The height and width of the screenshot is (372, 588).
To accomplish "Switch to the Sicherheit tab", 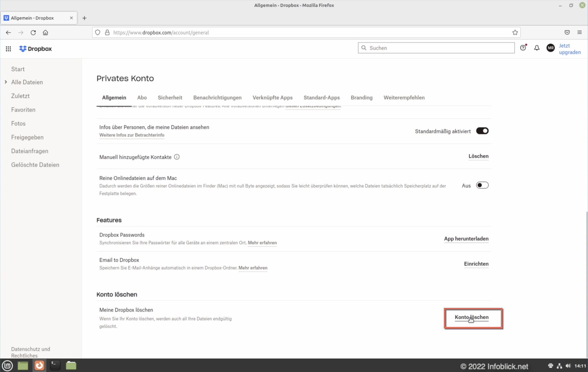I will tap(170, 98).
